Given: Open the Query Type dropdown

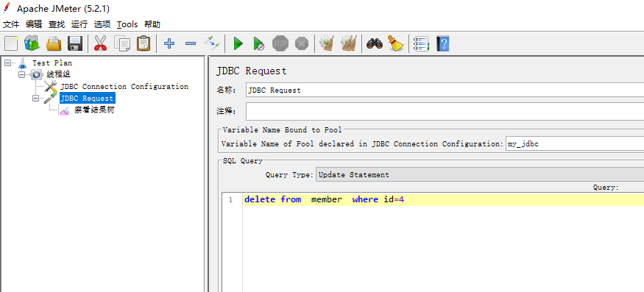Looking at the screenshot, I should [x=480, y=174].
